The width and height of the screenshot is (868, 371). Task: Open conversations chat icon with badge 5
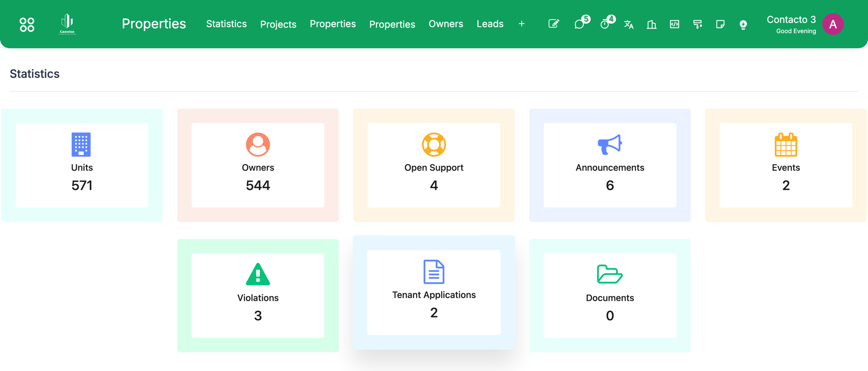pos(580,24)
